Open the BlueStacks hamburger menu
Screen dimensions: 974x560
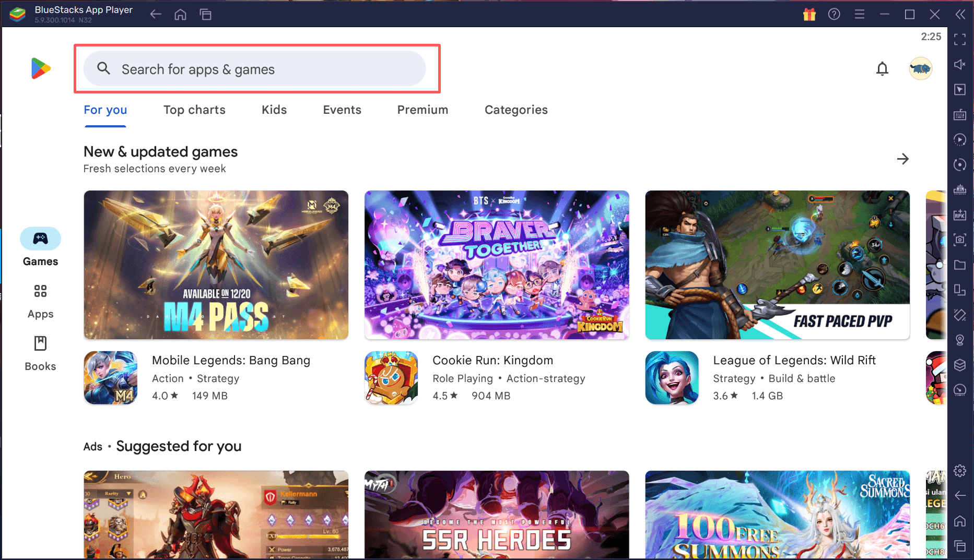[859, 14]
